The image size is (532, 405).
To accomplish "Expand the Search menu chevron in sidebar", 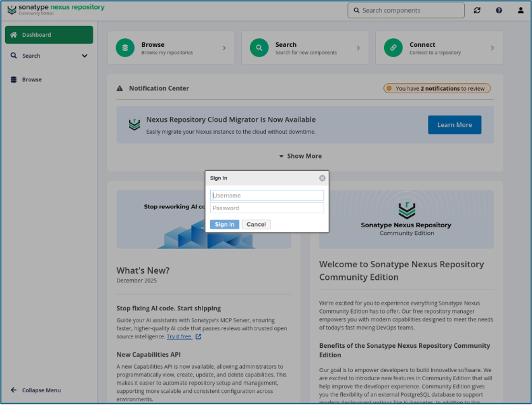I will click(x=84, y=56).
